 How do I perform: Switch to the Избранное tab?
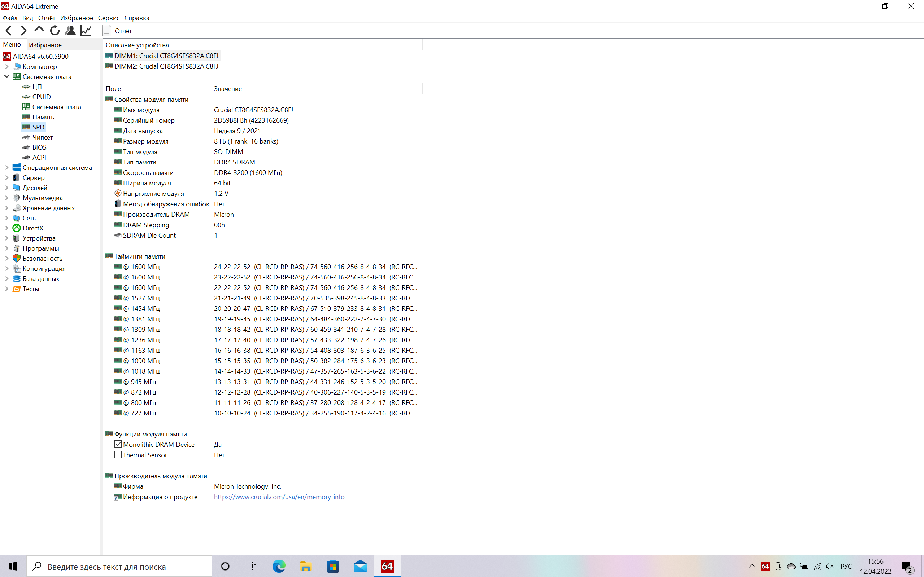(45, 45)
